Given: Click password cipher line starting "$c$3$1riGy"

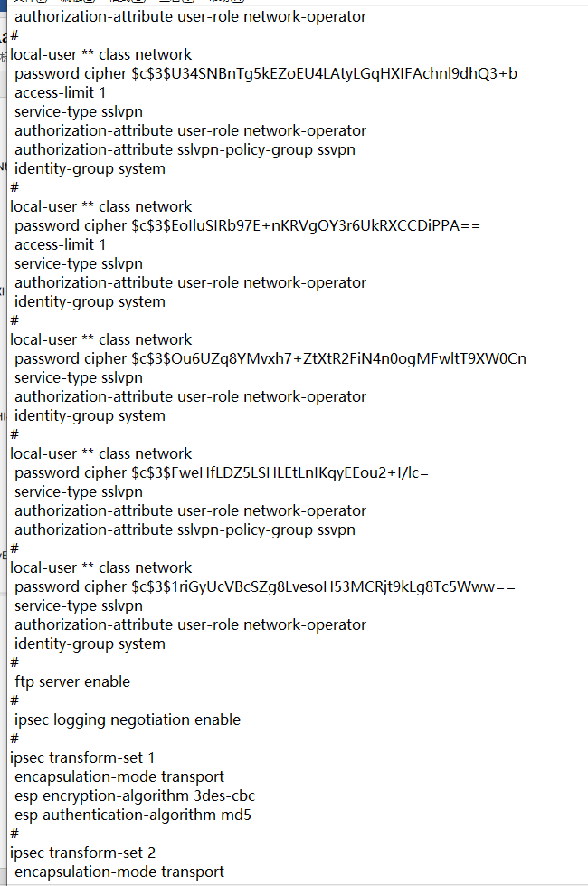Looking at the screenshot, I should tap(265, 586).
